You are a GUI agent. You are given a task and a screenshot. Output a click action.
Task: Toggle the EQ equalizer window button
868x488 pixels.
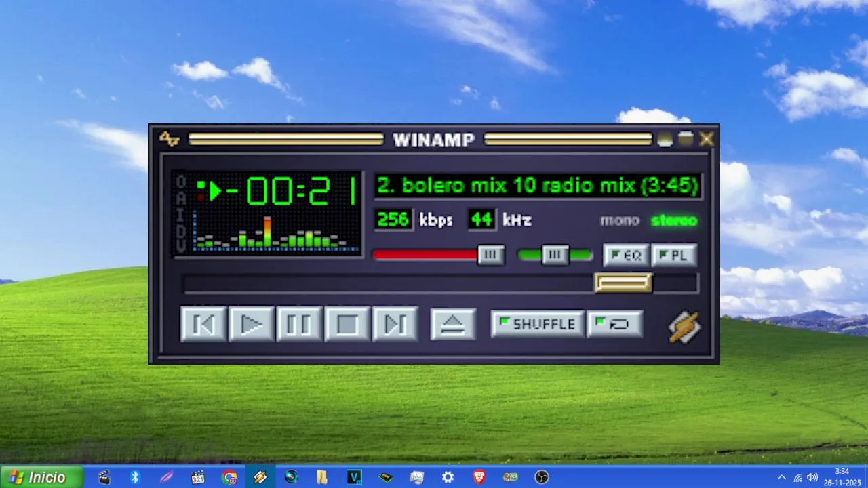pyautogui.click(x=626, y=255)
